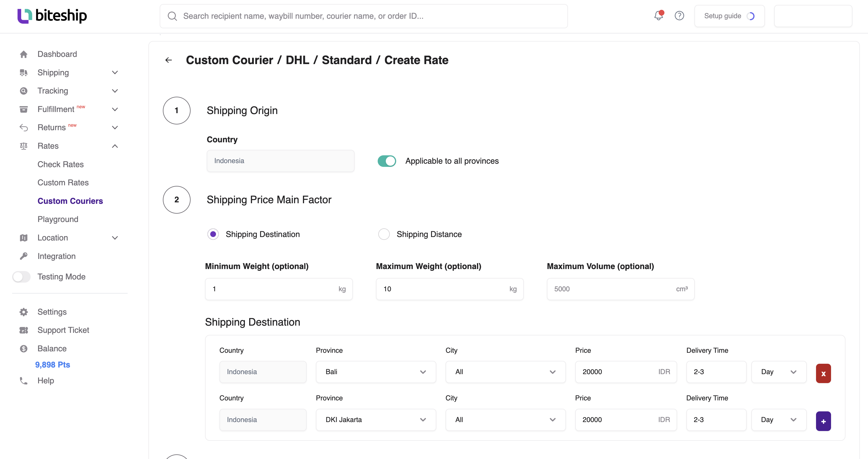Click the Country field in the Bali row
This screenshot has height=459, width=868.
263,372
